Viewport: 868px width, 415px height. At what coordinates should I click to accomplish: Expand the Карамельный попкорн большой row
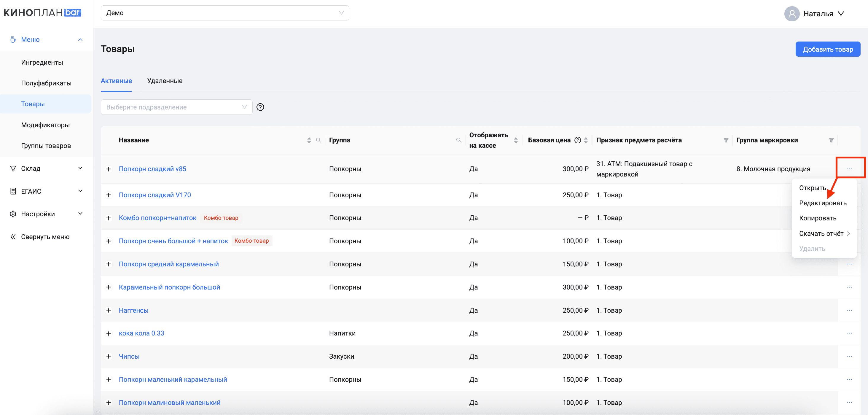(x=109, y=287)
